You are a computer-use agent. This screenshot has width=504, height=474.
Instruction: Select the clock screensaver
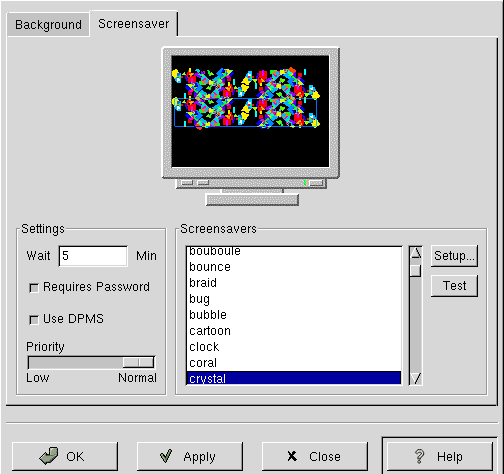[294, 347]
